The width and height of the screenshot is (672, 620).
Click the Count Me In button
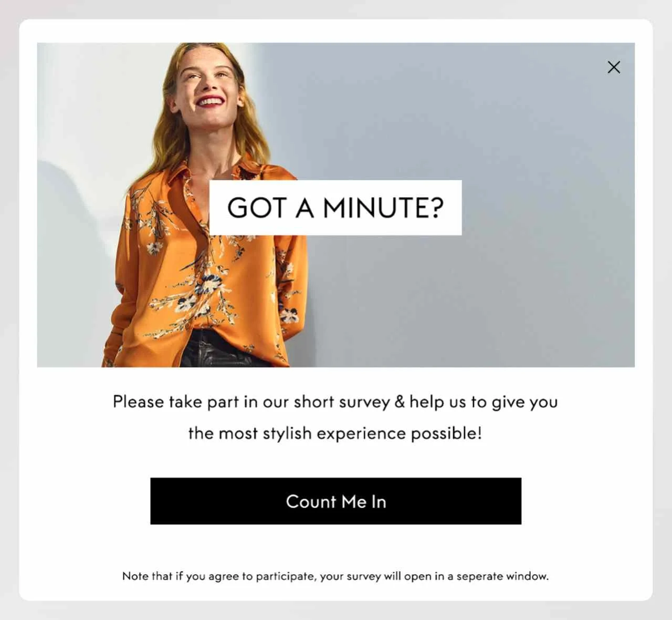(x=335, y=501)
